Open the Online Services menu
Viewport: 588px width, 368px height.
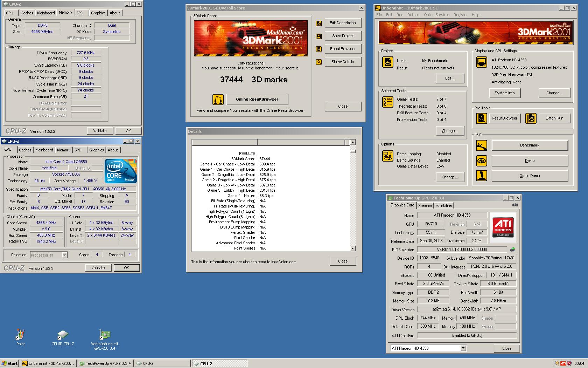(436, 15)
